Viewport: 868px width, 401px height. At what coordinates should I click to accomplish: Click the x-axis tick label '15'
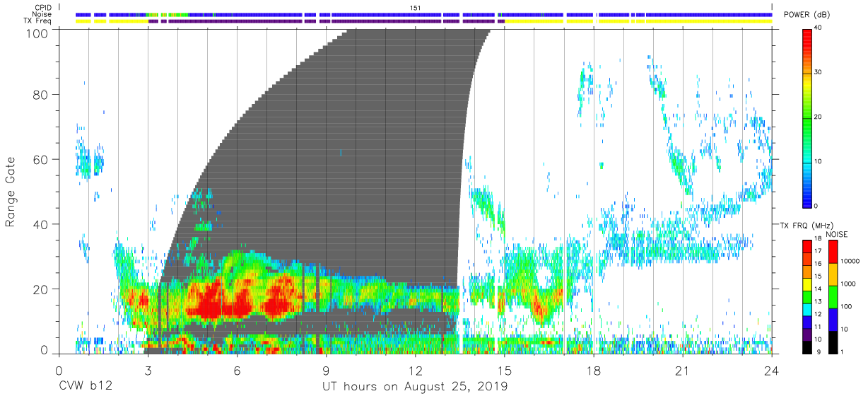(x=505, y=371)
